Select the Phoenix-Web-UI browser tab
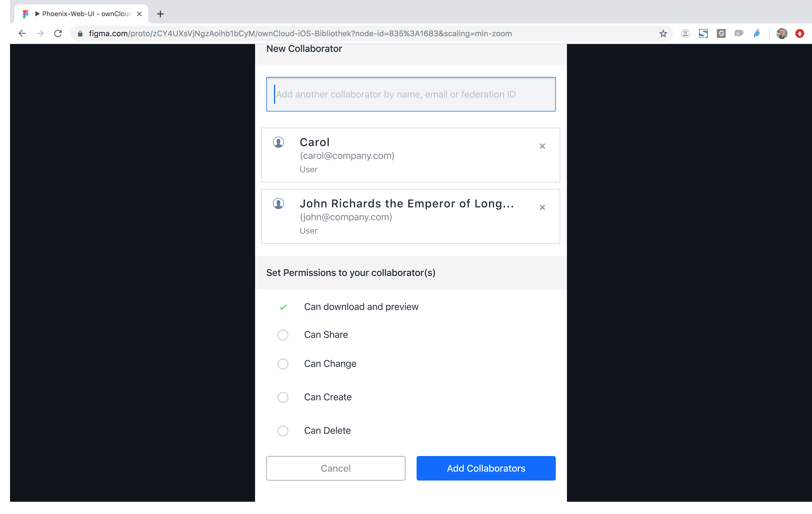Screen dimensions: 812x514 [81, 14]
